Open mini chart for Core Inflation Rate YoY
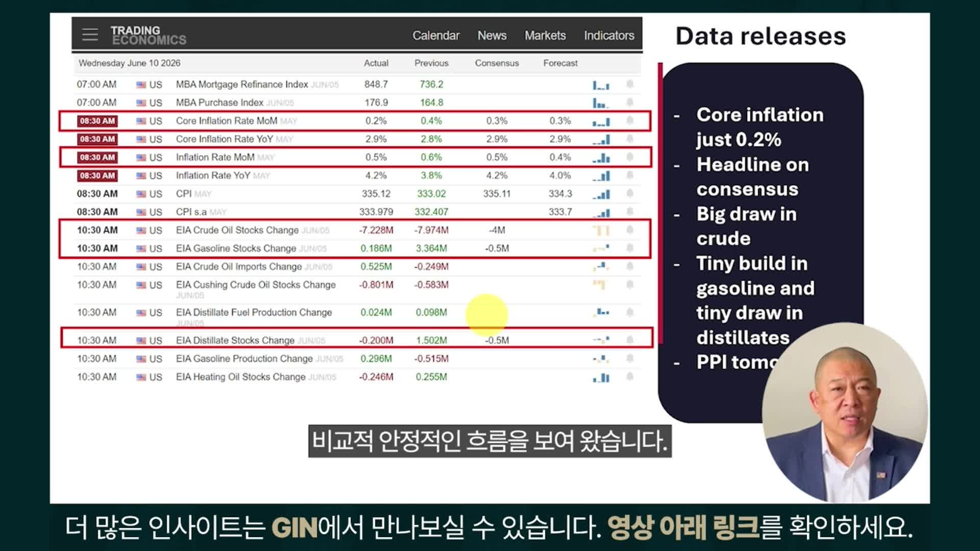This screenshot has height=551, width=980. (x=601, y=139)
